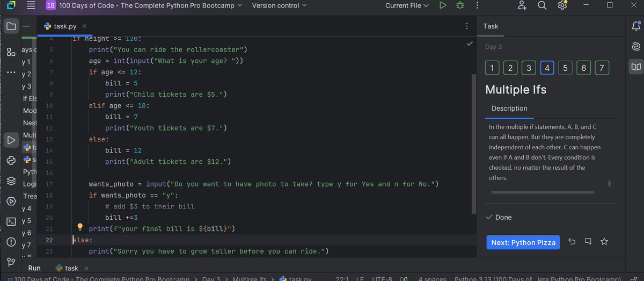
Task: Go to task step 3
Action: [x=529, y=68]
